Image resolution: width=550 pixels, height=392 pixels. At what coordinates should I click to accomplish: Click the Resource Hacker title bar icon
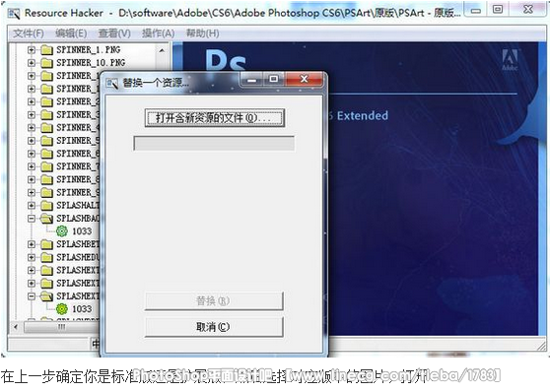[x=14, y=14]
